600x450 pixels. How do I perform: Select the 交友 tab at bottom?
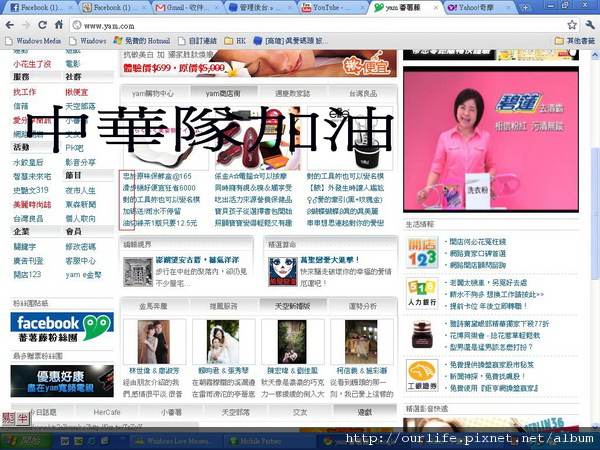pyautogui.click(x=300, y=412)
